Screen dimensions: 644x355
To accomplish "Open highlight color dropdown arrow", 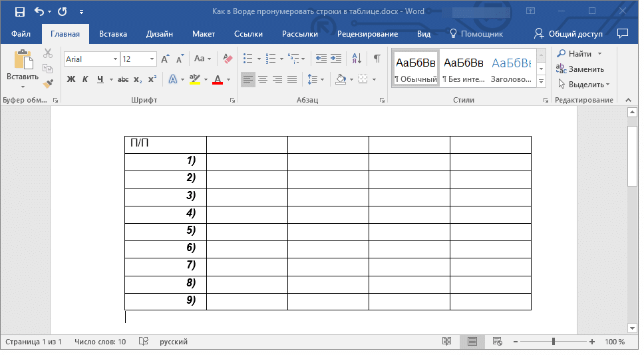I will click(x=206, y=79).
